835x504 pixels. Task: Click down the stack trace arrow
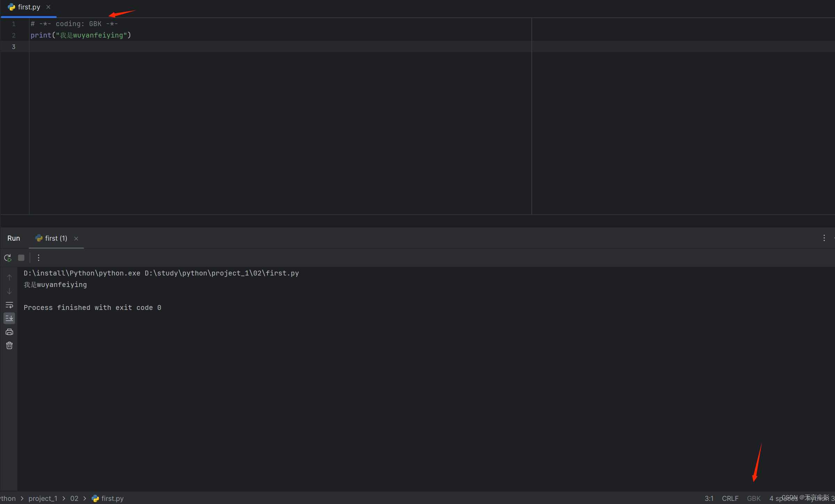(x=9, y=291)
